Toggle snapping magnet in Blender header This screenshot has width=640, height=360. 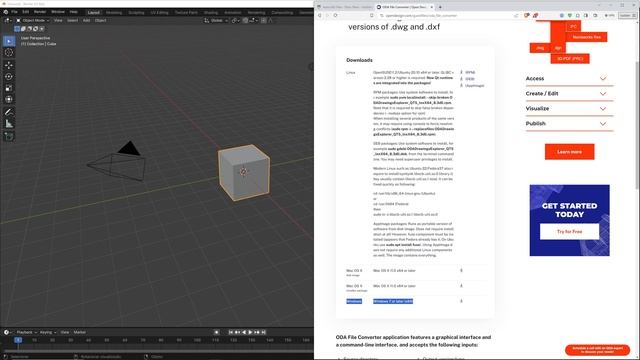coord(245,20)
